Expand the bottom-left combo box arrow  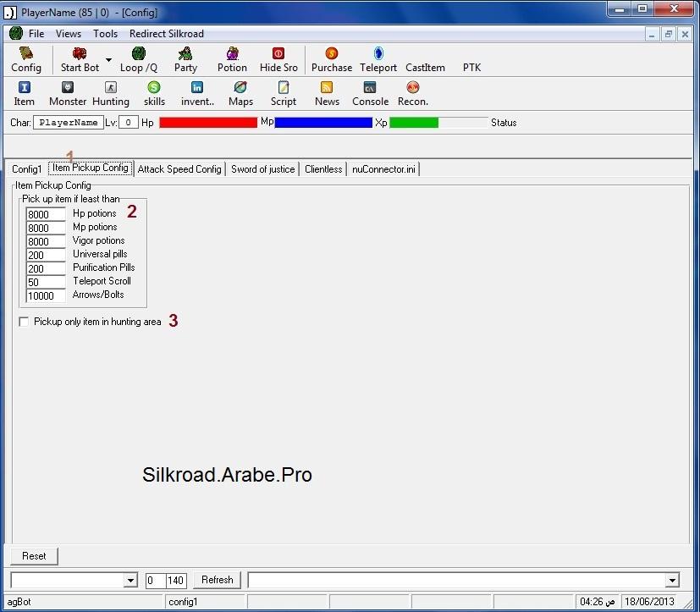coord(130,581)
